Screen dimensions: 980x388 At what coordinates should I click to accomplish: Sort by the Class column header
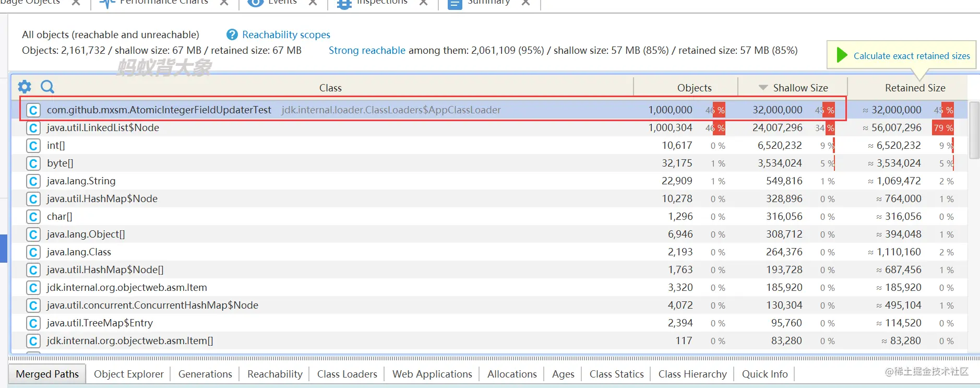click(x=330, y=88)
